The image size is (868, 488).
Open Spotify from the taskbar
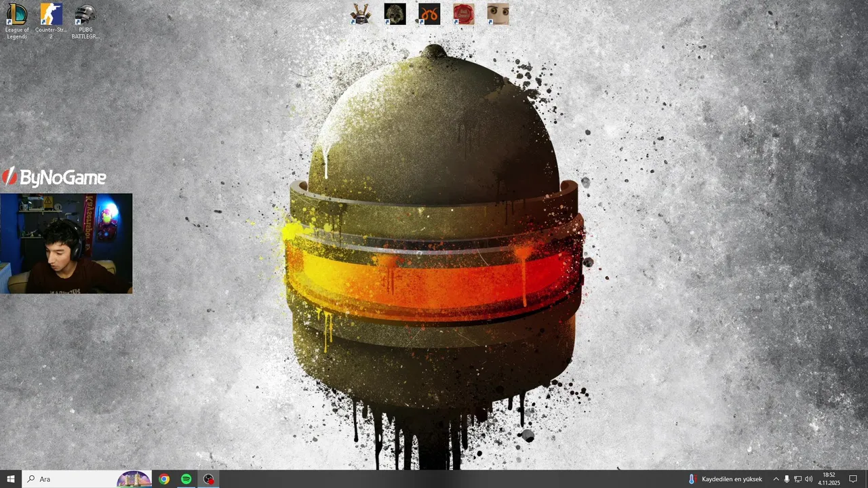(186, 479)
